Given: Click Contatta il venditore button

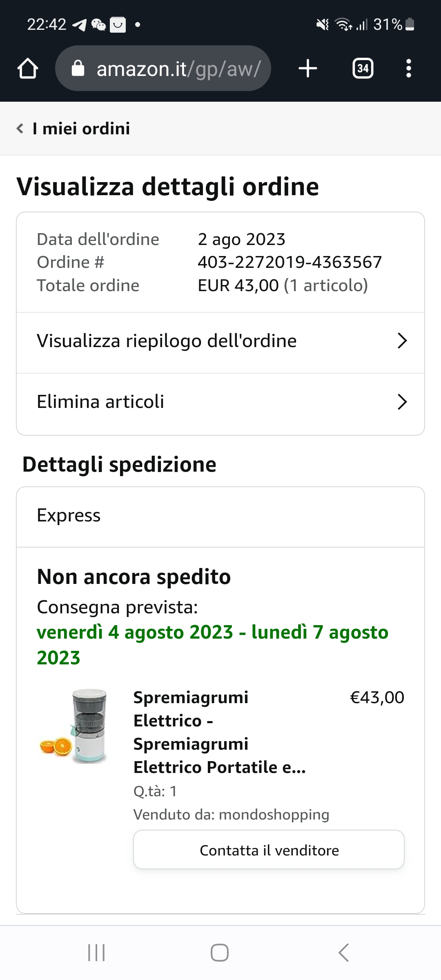Looking at the screenshot, I should (269, 850).
